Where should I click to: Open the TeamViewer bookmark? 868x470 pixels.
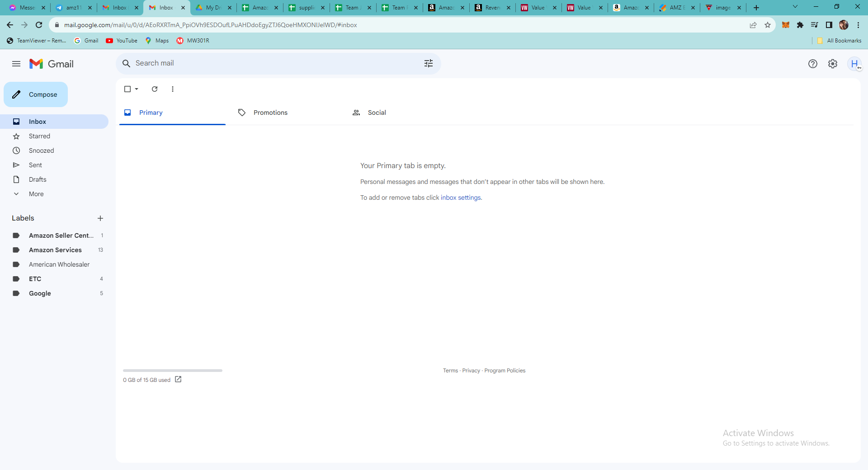37,41
